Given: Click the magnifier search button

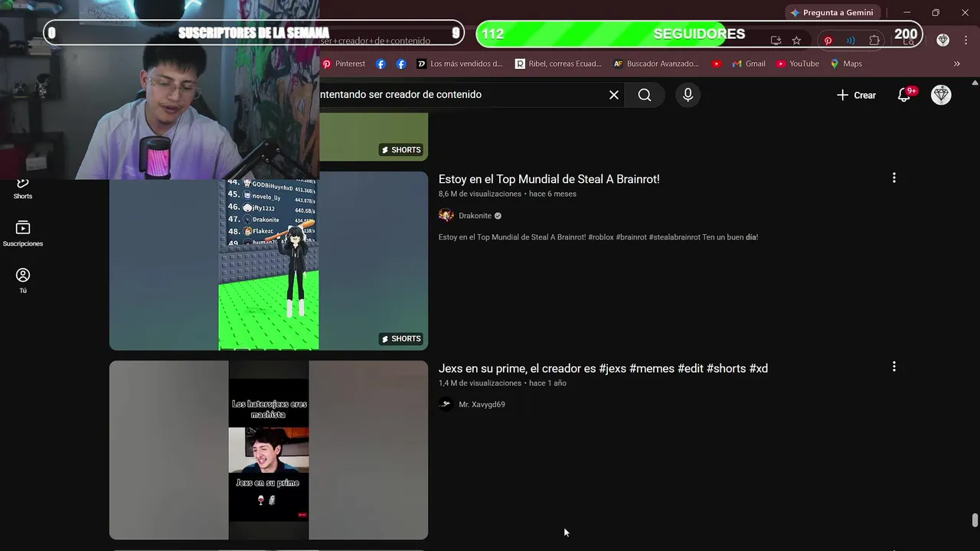Looking at the screenshot, I should click(645, 95).
